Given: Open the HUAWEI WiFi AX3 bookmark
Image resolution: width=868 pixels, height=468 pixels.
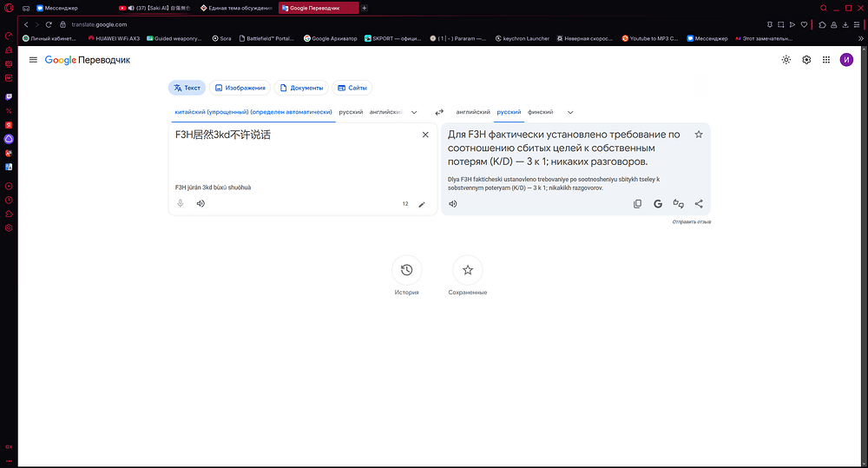Looking at the screenshot, I should 114,39.
